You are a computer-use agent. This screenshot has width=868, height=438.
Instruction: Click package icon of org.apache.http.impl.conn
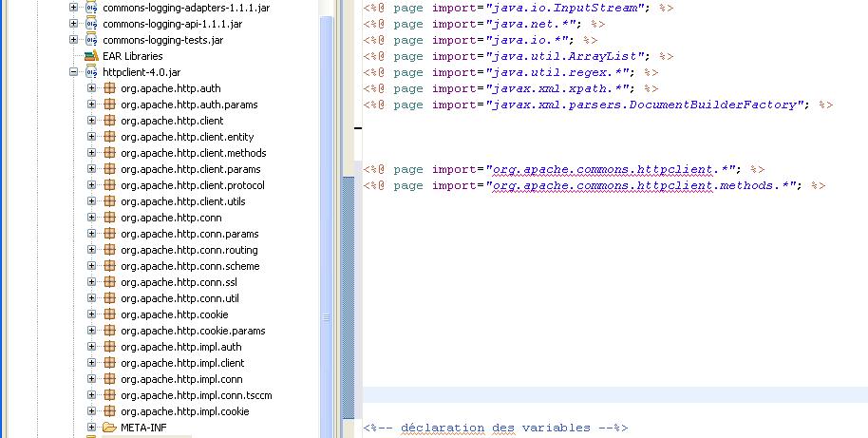click(109, 379)
